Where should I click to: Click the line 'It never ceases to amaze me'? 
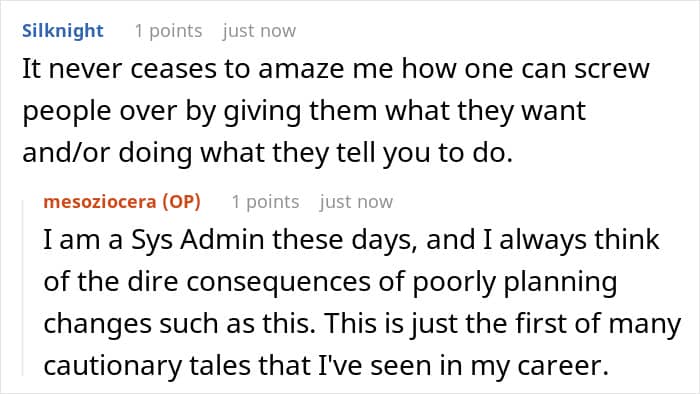[x=336, y=69]
